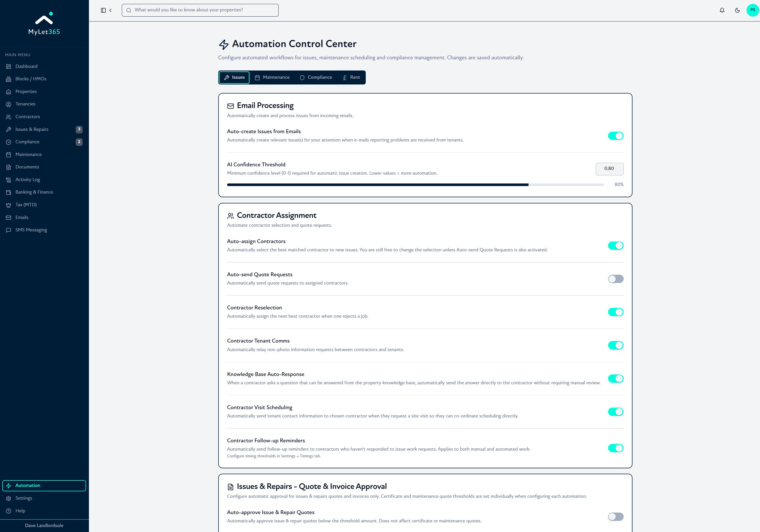
Task: Click the MyLet365 logo
Action: (44, 24)
